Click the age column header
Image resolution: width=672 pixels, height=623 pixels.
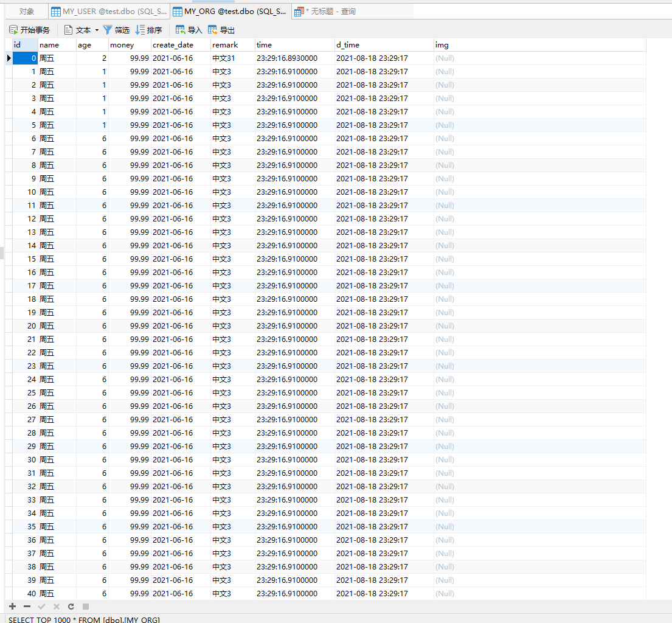[x=92, y=45]
